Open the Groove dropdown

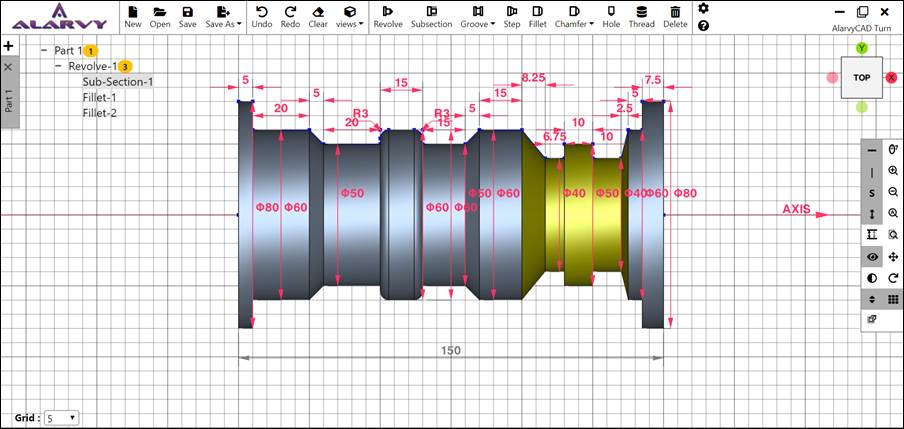pos(478,17)
